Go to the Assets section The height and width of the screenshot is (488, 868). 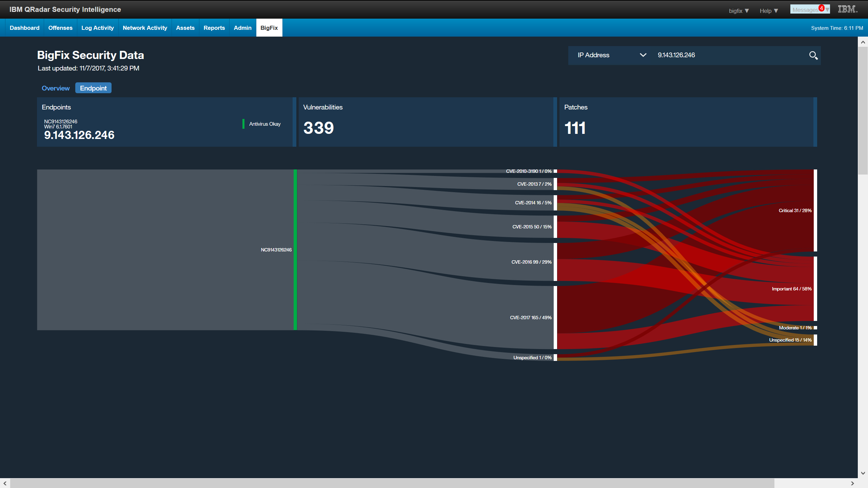click(185, 27)
